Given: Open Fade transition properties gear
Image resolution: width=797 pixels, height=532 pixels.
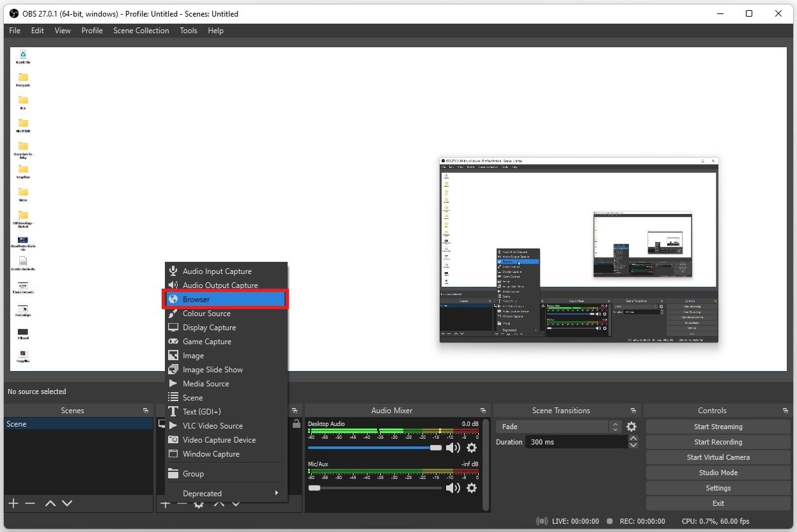Looking at the screenshot, I should (x=631, y=427).
